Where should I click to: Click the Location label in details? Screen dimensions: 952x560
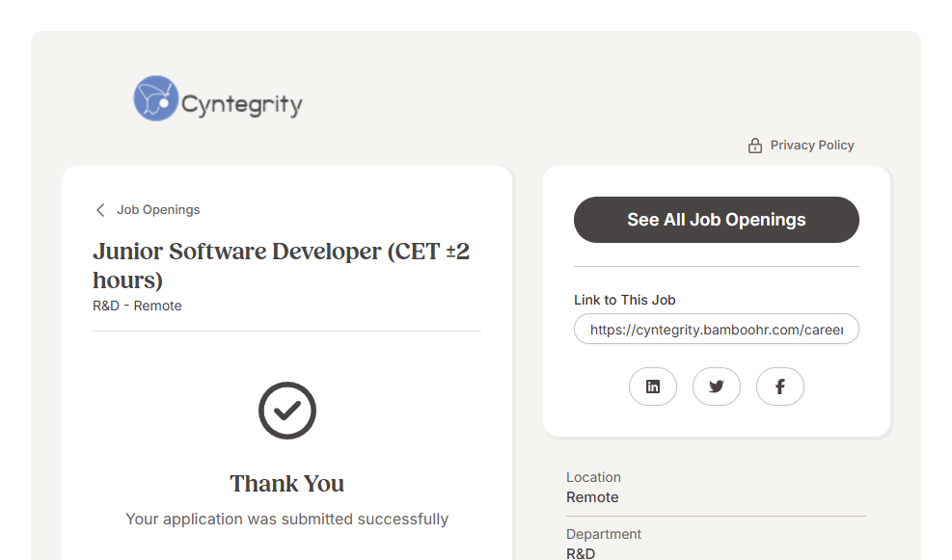593,477
